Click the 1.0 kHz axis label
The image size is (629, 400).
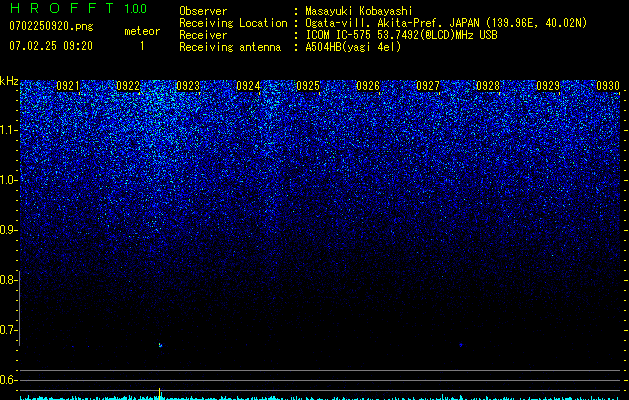[x=9, y=180]
